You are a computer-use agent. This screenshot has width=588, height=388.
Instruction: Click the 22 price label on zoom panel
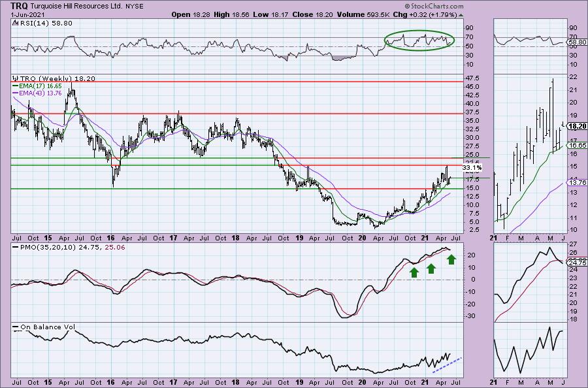coord(573,77)
